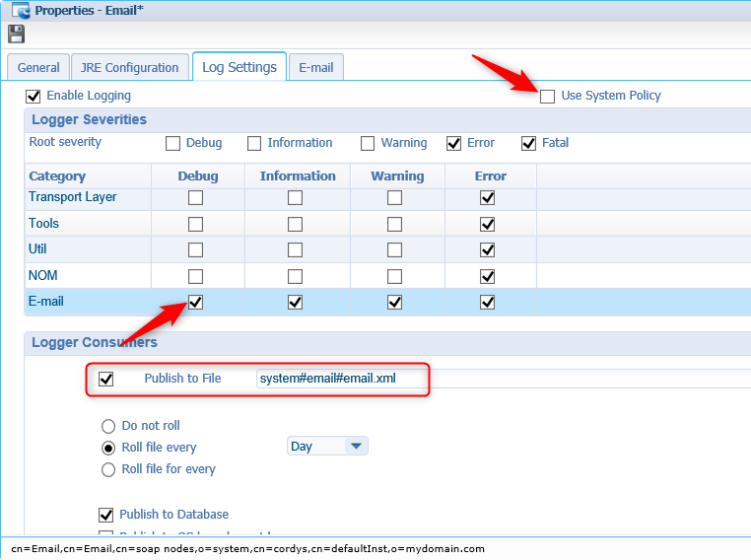Select the Do not roll option
The image size is (751, 560).
(108, 426)
